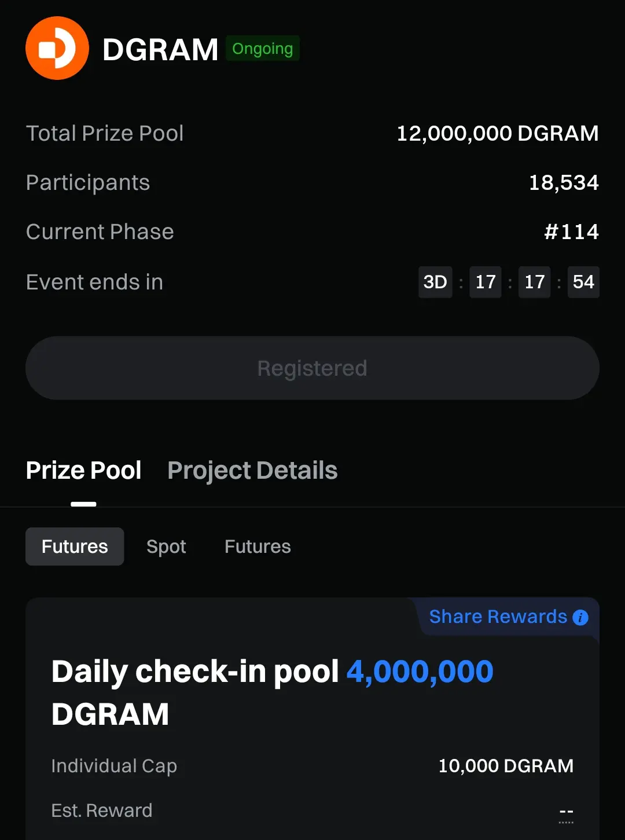Click the Daily check-in pool heading
This screenshot has height=840, width=625.
pos(272,692)
